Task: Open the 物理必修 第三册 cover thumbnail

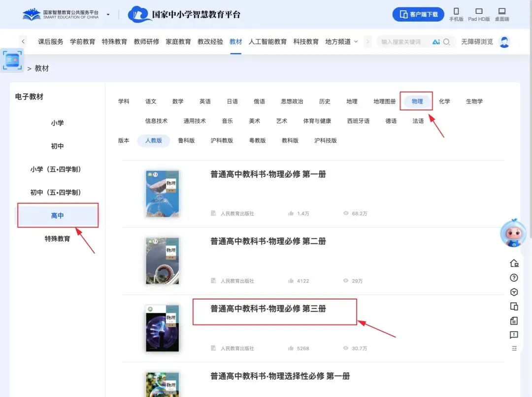Action: click(162, 328)
